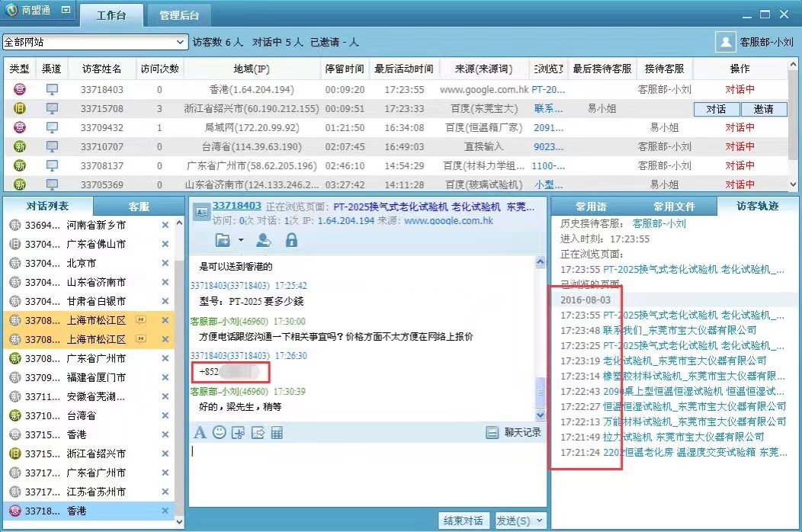
Task: Click the 邀请 button in visitor row
Action: point(764,109)
